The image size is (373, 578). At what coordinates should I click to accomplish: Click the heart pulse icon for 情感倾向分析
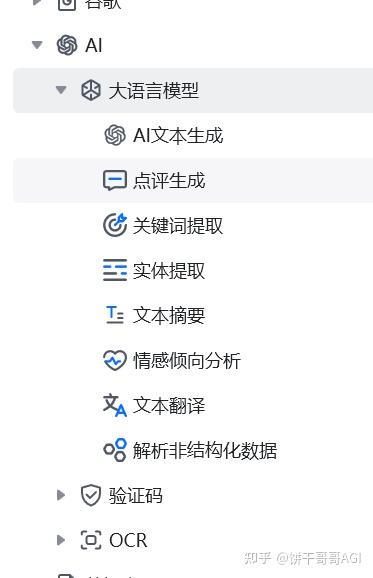coord(115,360)
